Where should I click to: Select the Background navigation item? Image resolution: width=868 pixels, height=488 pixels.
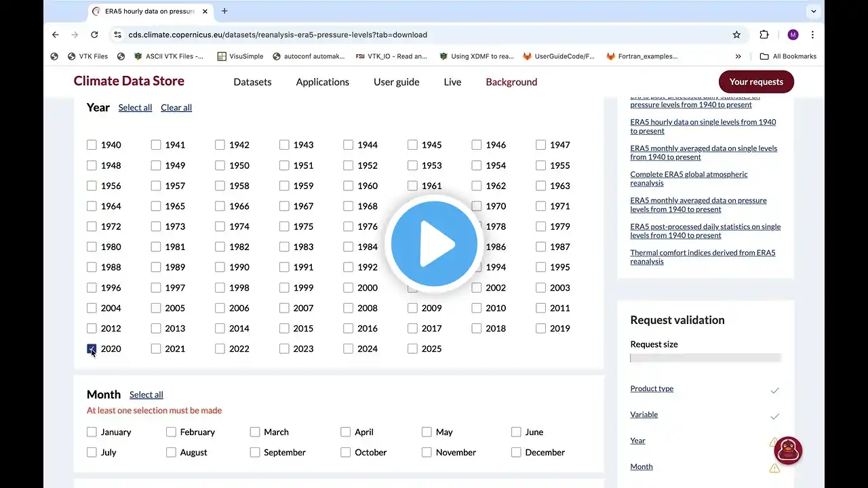511,82
